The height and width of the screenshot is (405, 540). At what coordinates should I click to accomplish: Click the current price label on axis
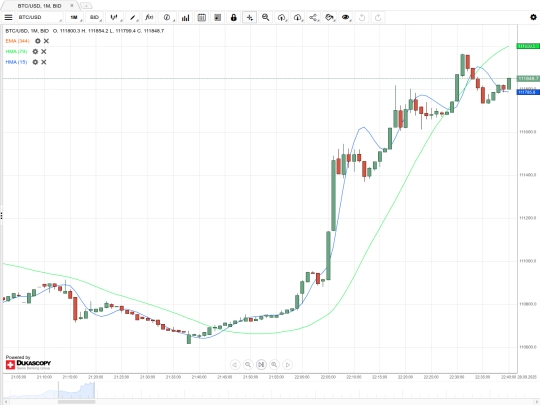[528, 79]
